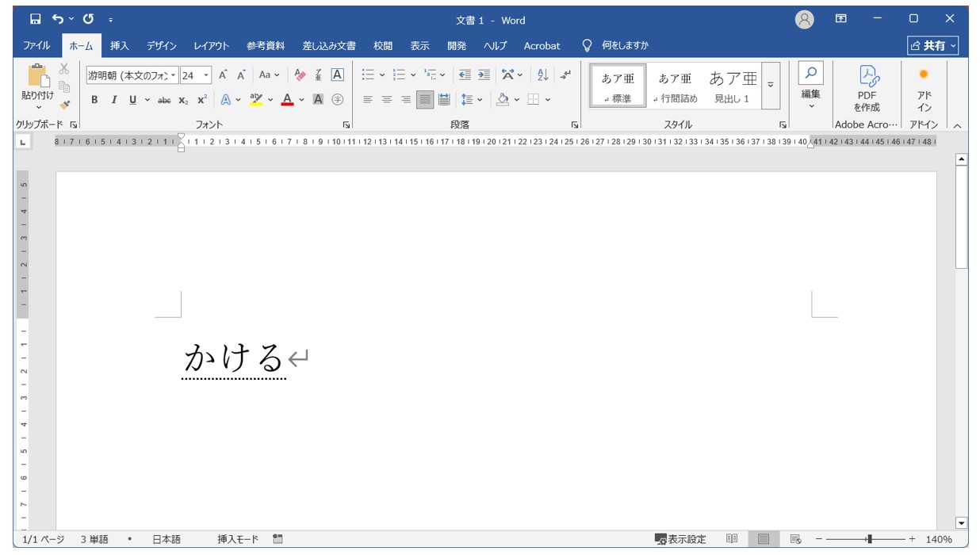The height and width of the screenshot is (555, 980).
Task: Expand the bullet list style dropdown arrow
Action: (382, 75)
